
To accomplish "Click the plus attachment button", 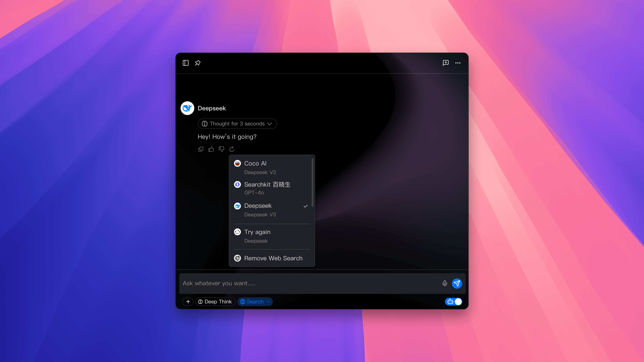I will [x=188, y=301].
